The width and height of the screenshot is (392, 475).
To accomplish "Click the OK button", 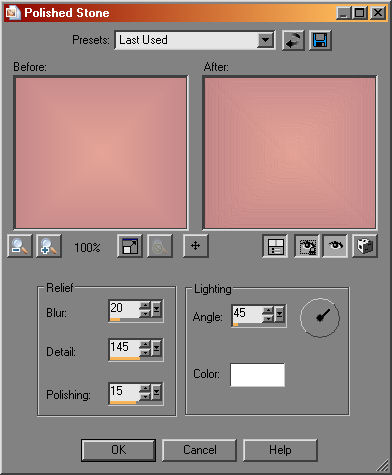I will pos(118,450).
